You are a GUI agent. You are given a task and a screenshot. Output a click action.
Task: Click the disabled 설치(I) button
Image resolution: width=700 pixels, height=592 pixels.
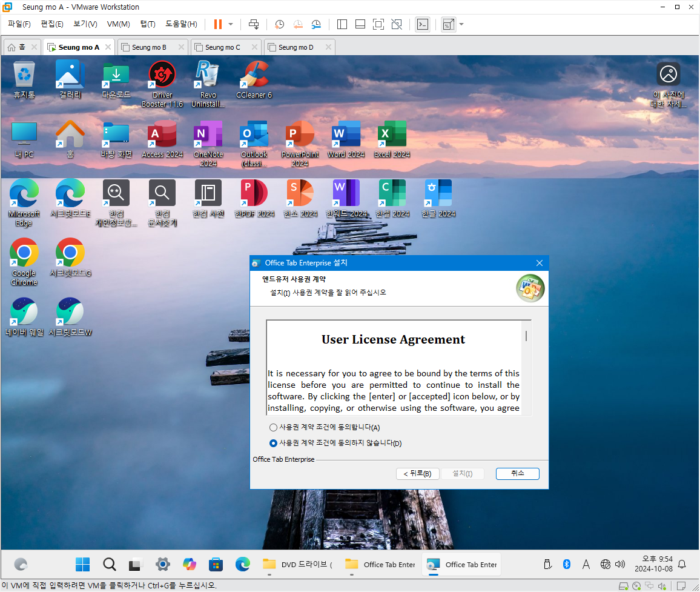point(463,474)
